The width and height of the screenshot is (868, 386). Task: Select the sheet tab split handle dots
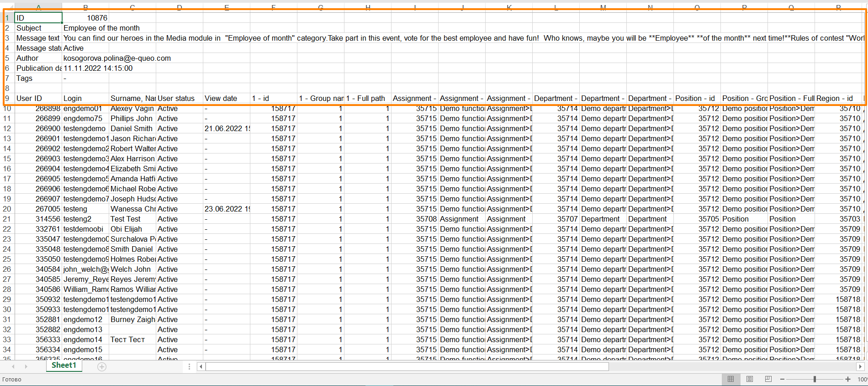tap(189, 366)
